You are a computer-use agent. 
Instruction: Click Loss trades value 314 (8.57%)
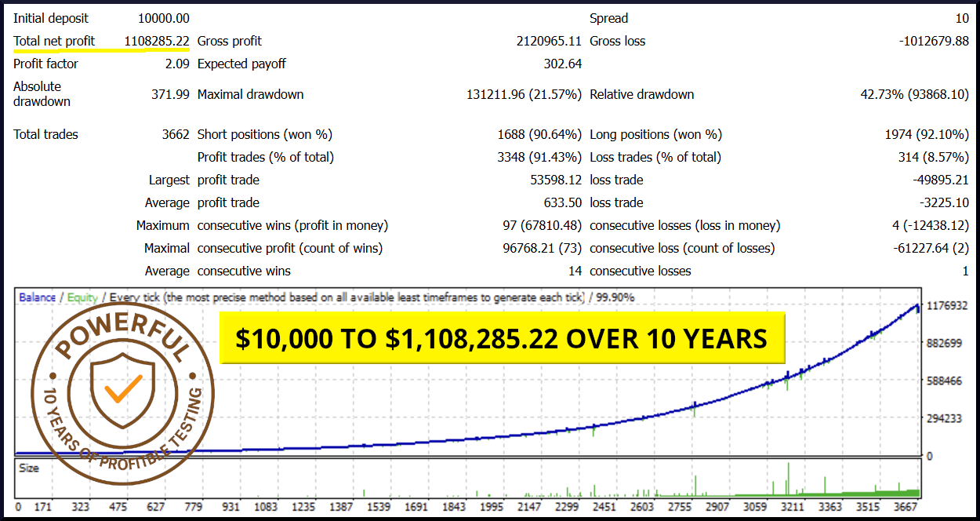(934, 157)
